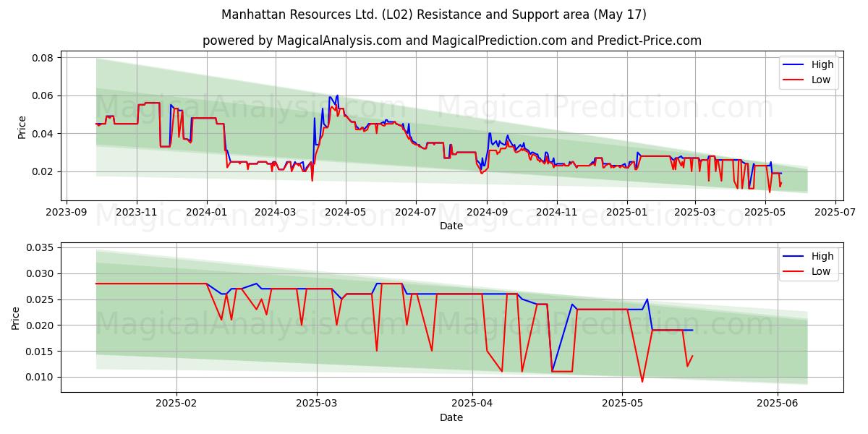
Task: Click top chart x-axis label '2025-01'
Action: pyautogui.click(x=626, y=213)
